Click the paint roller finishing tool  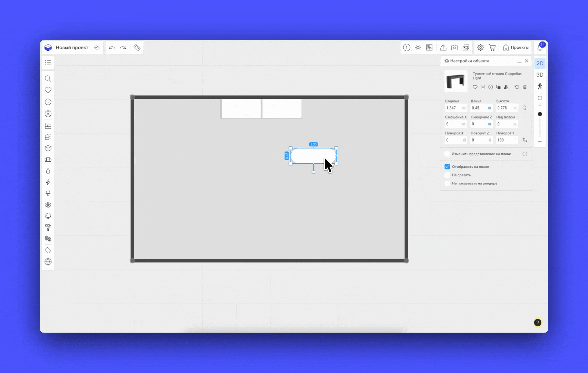[48, 228]
